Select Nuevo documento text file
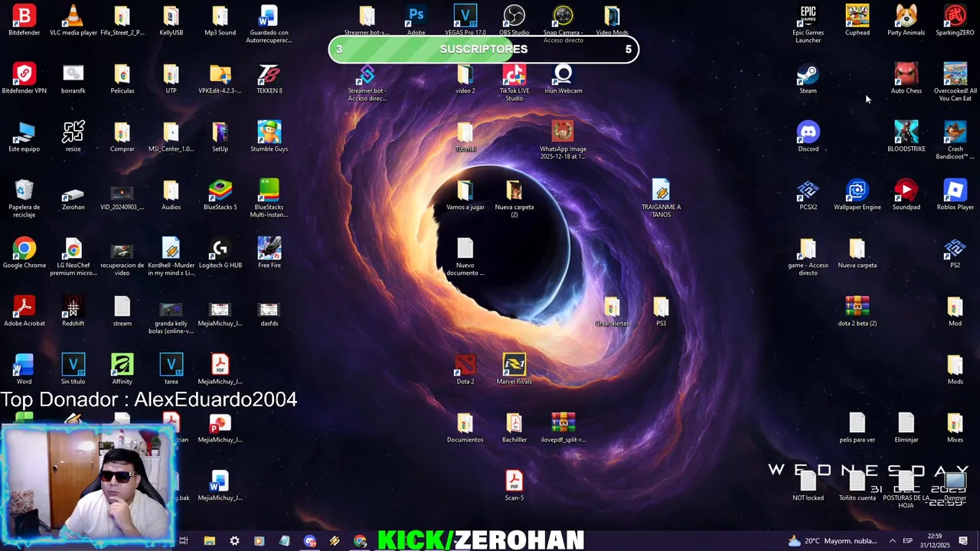The width and height of the screenshot is (980, 551). 465,257
